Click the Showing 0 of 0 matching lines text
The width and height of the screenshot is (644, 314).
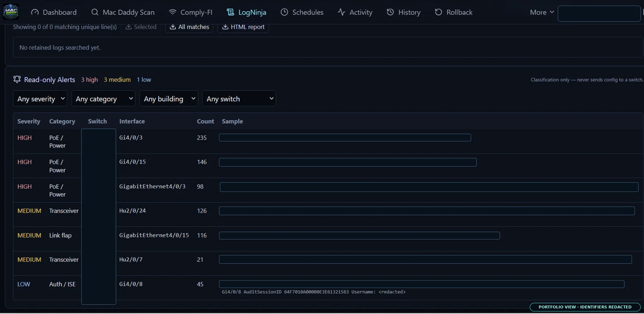(x=65, y=27)
